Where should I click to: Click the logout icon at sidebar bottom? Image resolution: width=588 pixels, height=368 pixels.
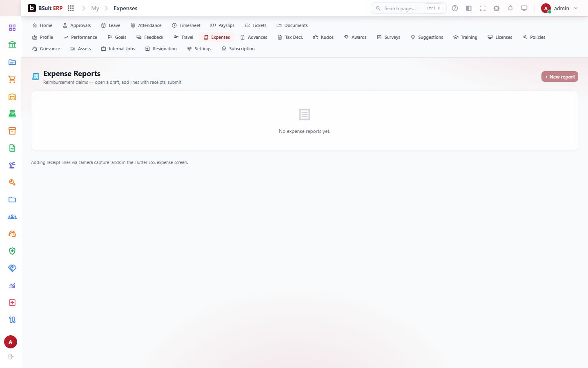point(11,357)
